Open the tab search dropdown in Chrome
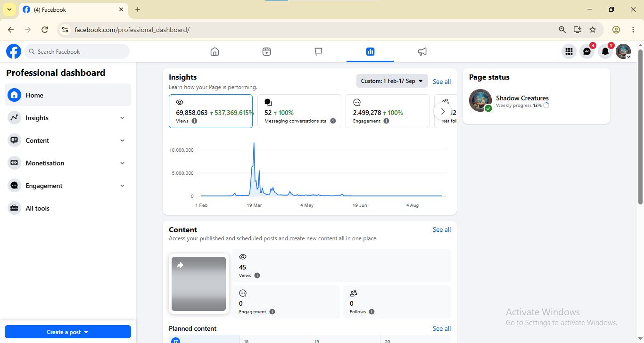This screenshot has height=343, width=644. tap(9, 9)
